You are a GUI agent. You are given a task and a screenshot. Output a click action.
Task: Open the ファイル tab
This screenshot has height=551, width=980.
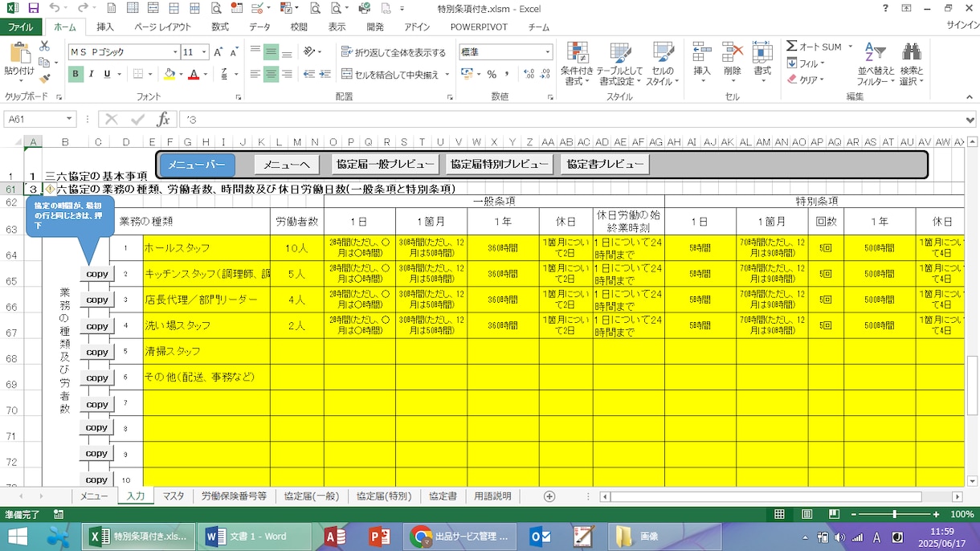click(x=20, y=27)
